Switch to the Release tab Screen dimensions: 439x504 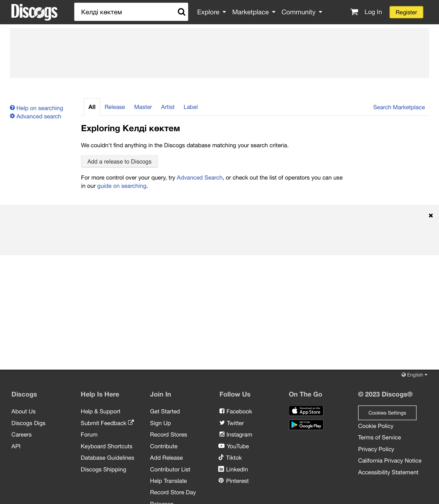[x=115, y=107]
